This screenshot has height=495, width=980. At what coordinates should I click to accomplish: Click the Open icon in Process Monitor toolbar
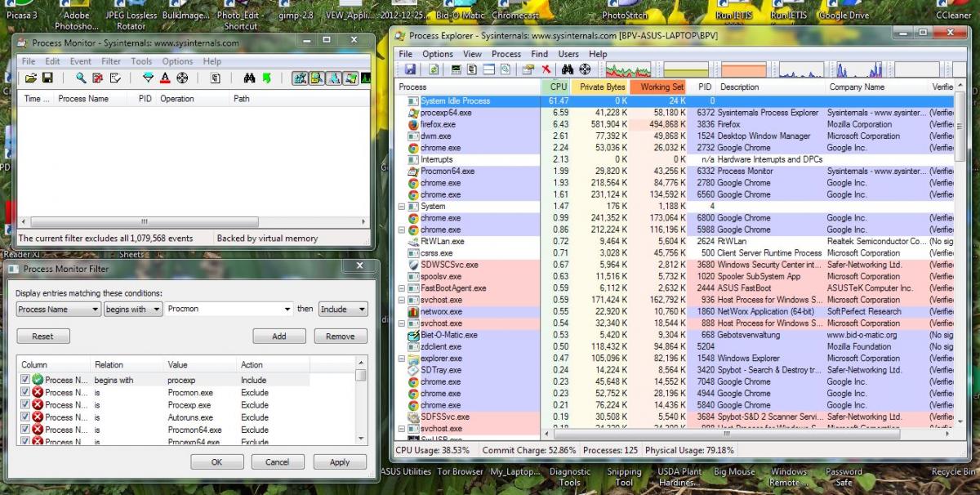pyautogui.click(x=31, y=78)
